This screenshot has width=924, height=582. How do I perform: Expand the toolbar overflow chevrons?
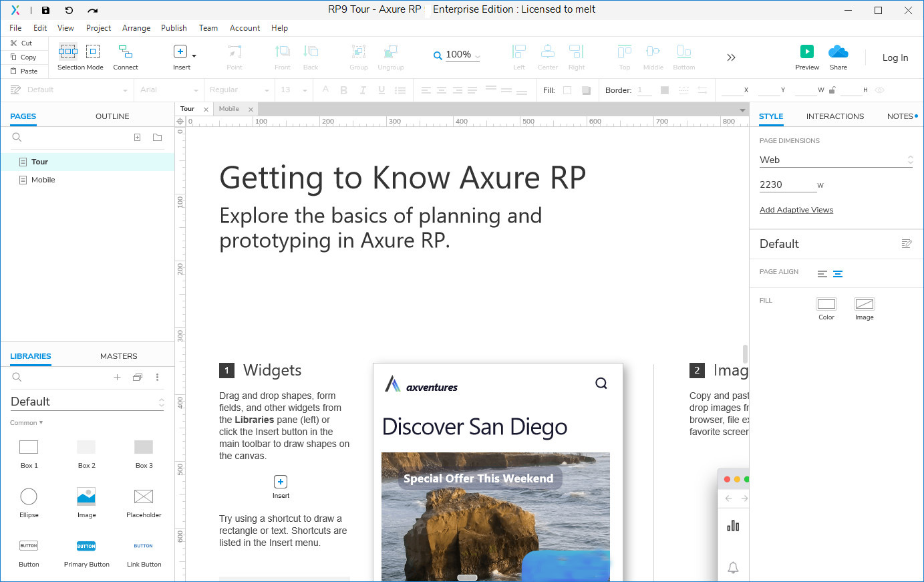731,57
